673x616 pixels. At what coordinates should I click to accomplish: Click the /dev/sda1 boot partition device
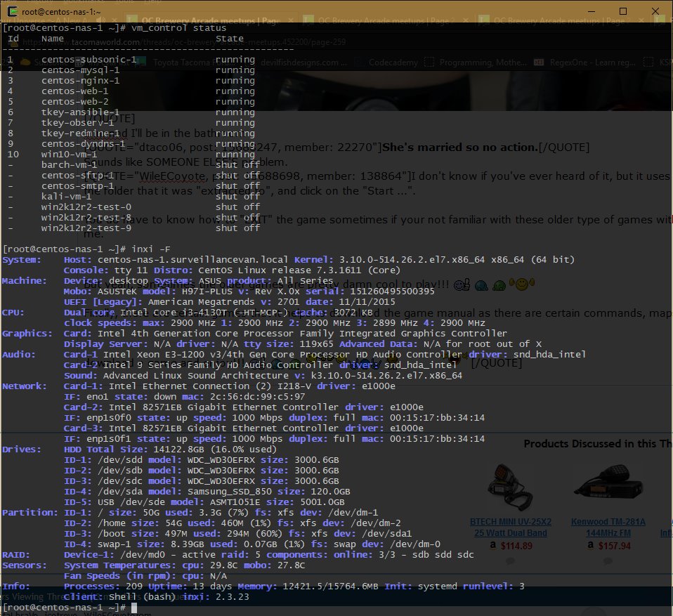[x=386, y=534]
